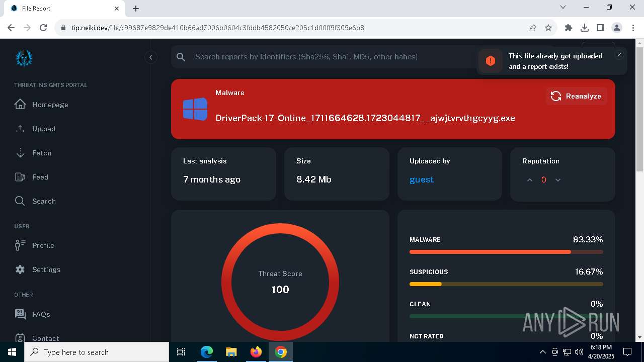Open the Chrome three-dot menu

(x=633, y=28)
